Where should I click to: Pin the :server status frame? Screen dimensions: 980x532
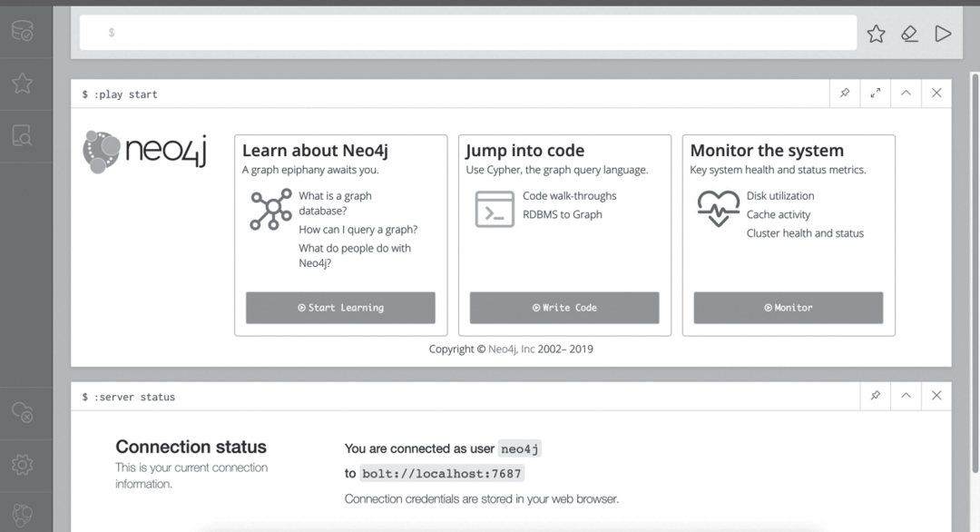(876, 396)
